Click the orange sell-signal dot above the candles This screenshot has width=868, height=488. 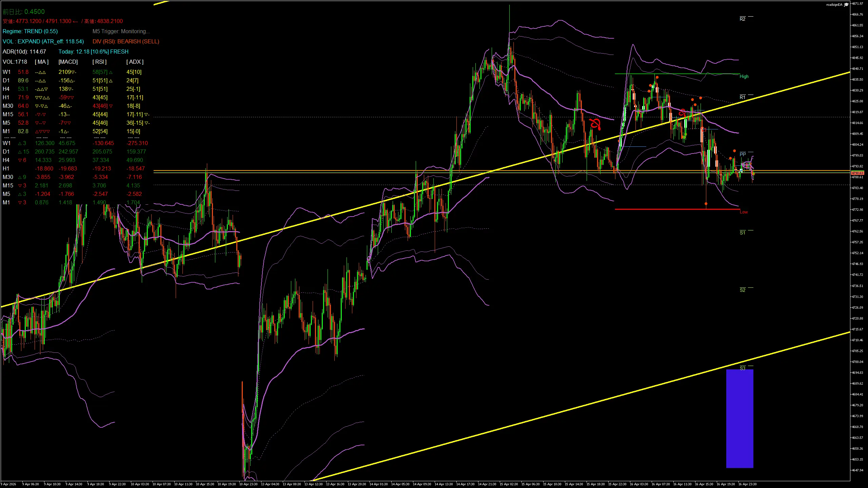click(x=657, y=77)
